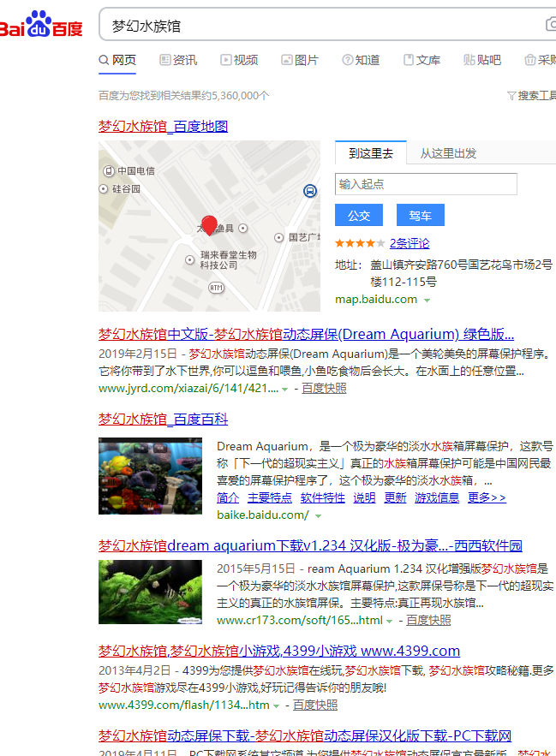This screenshot has width=556, height=756.
Task: Open 搜索工具 filter
Action: [x=531, y=96]
